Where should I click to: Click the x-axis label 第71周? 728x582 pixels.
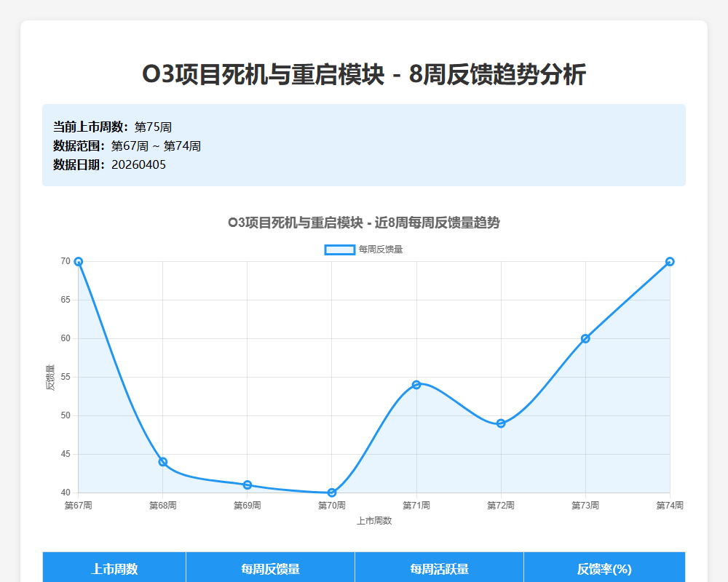coord(416,506)
